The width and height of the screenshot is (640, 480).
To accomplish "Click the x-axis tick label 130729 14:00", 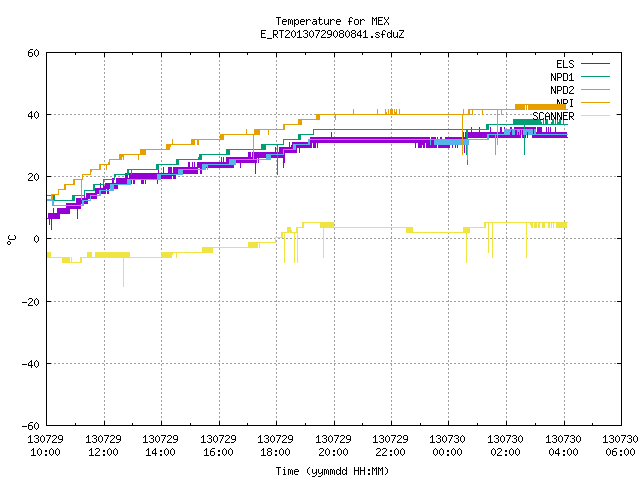I will tap(160, 446).
